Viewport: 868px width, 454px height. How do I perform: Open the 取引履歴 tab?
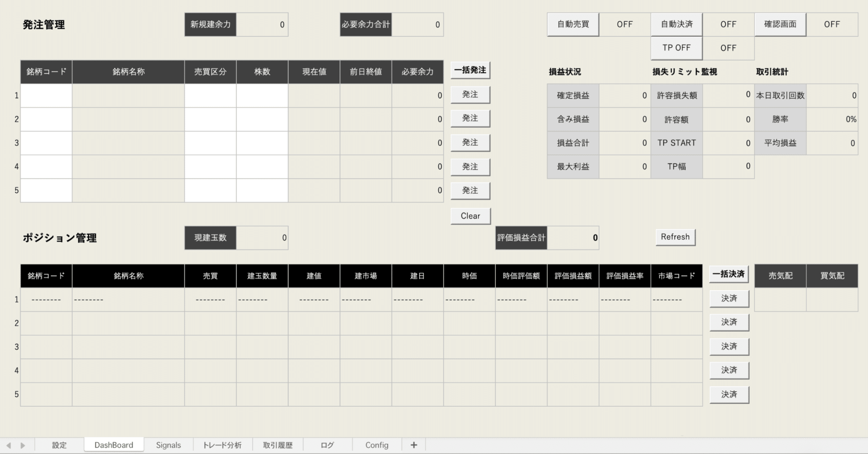277,444
